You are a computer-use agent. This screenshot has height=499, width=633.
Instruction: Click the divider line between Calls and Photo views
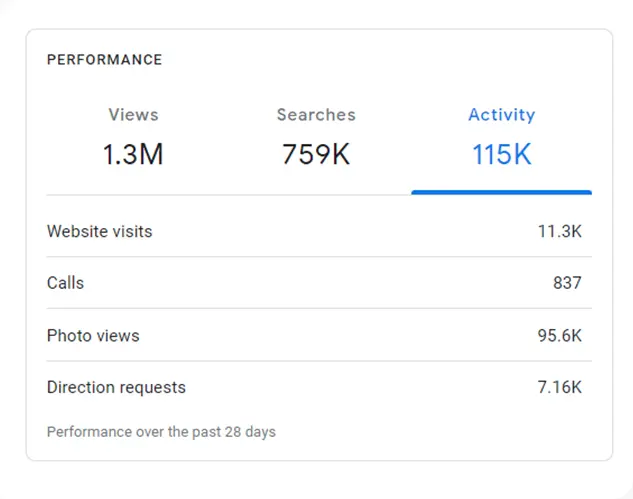click(318, 309)
